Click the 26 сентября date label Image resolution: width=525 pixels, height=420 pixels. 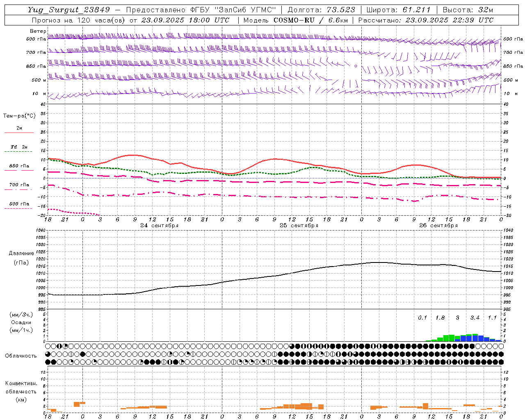pyautogui.click(x=438, y=226)
